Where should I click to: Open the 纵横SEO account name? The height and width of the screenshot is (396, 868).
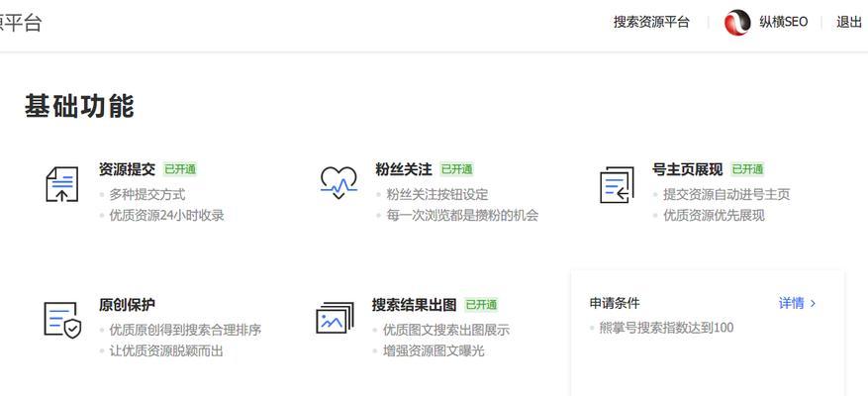tap(783, 22)
